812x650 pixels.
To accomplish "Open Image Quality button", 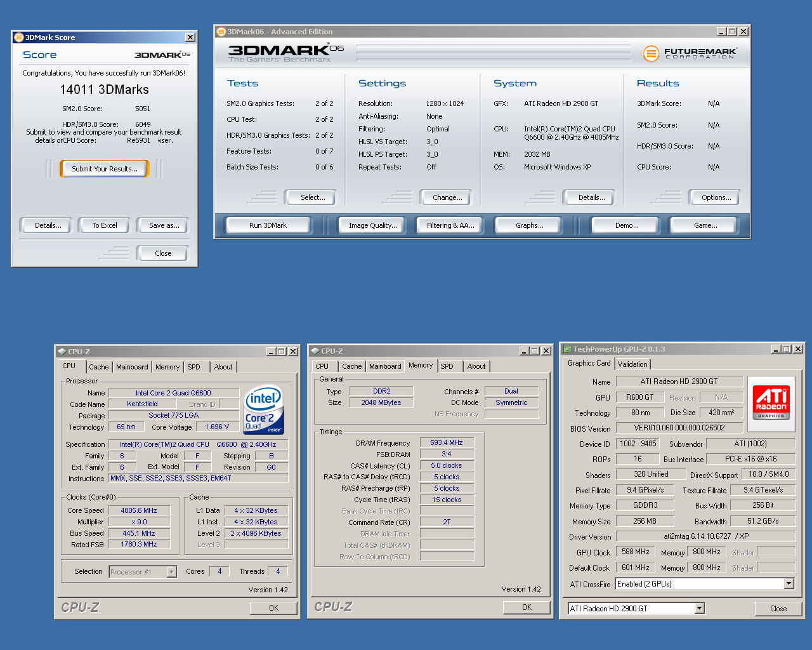I will pos(373,225).
